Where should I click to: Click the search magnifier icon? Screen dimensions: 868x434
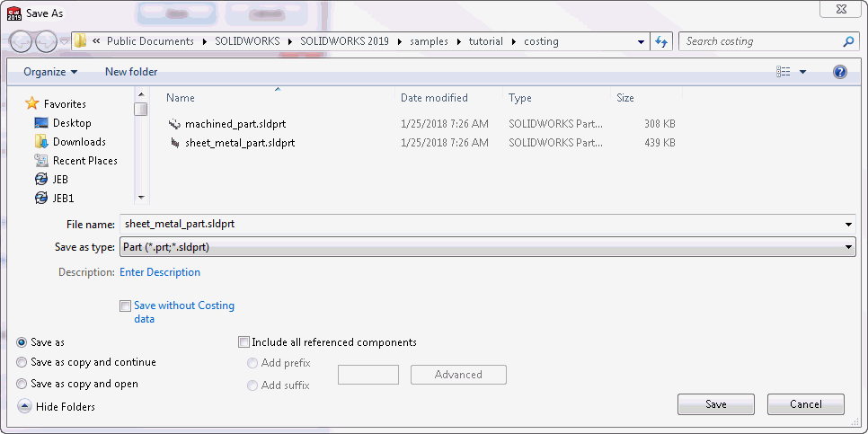tap(847, 41)
